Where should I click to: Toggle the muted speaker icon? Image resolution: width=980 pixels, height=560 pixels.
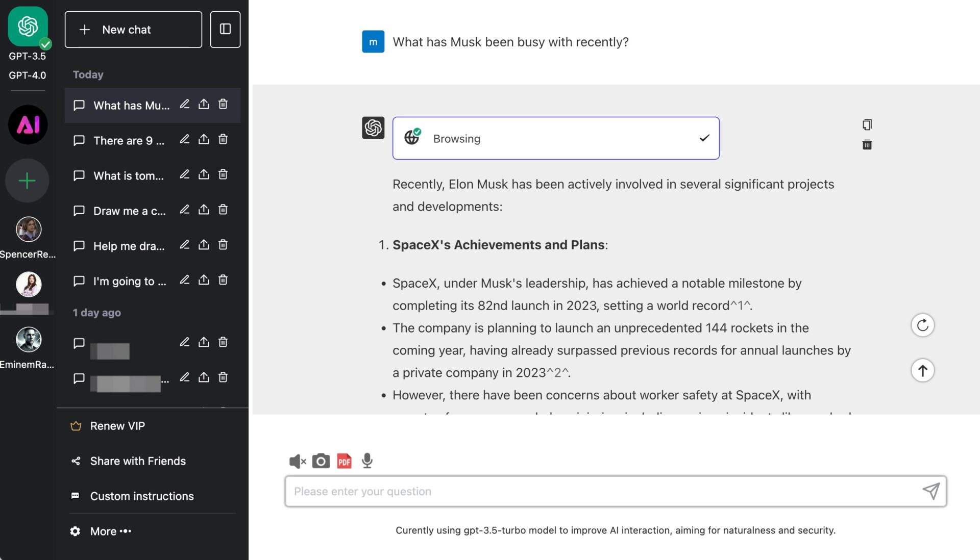coord(297,461)
